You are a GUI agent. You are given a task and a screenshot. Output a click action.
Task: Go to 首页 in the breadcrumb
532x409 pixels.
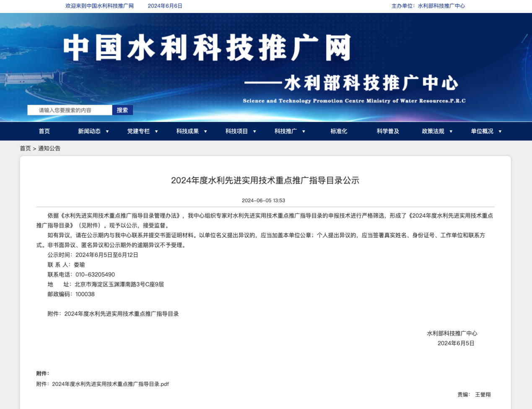click(x=25, y=148)
